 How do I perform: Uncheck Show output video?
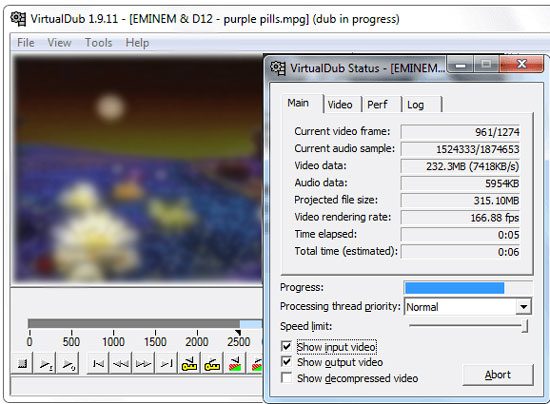pos(287,362)
